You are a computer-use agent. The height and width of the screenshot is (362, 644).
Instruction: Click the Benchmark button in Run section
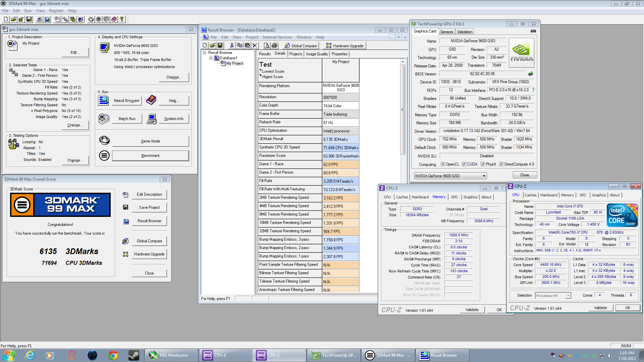tap(150, 156)
